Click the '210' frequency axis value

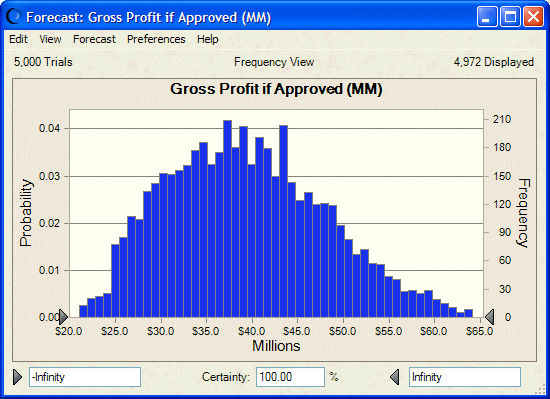(x=502, y=119)
